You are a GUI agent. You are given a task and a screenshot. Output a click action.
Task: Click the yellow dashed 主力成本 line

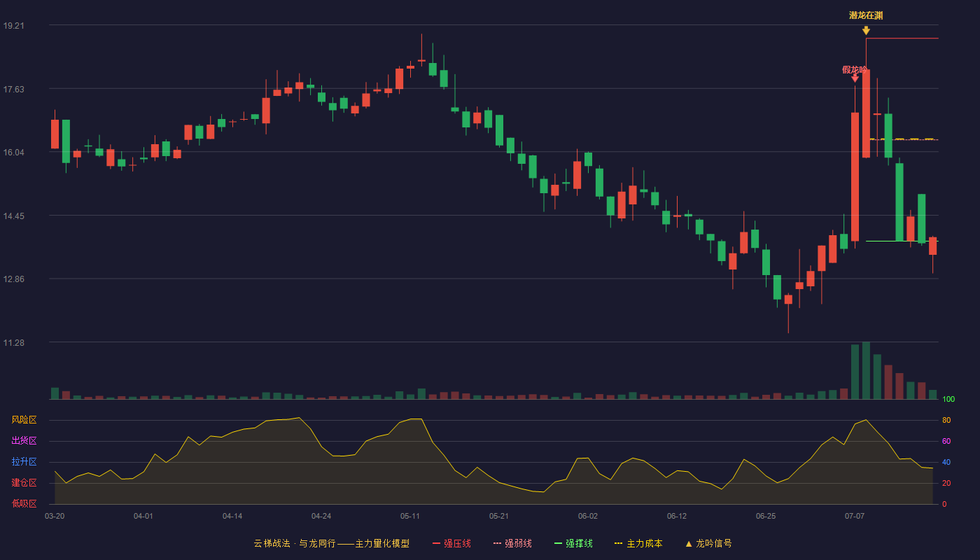tap(904, 139)
